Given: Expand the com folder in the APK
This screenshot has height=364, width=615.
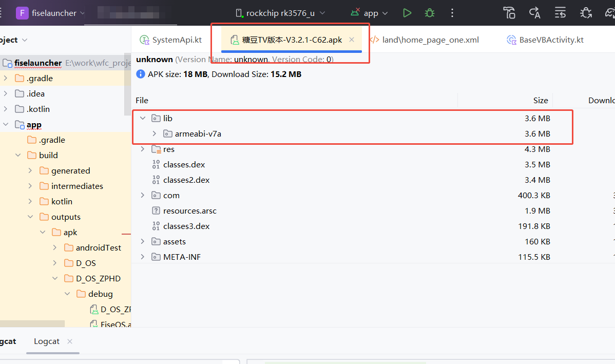Looking at the screenshot, I should pos(143,195).
